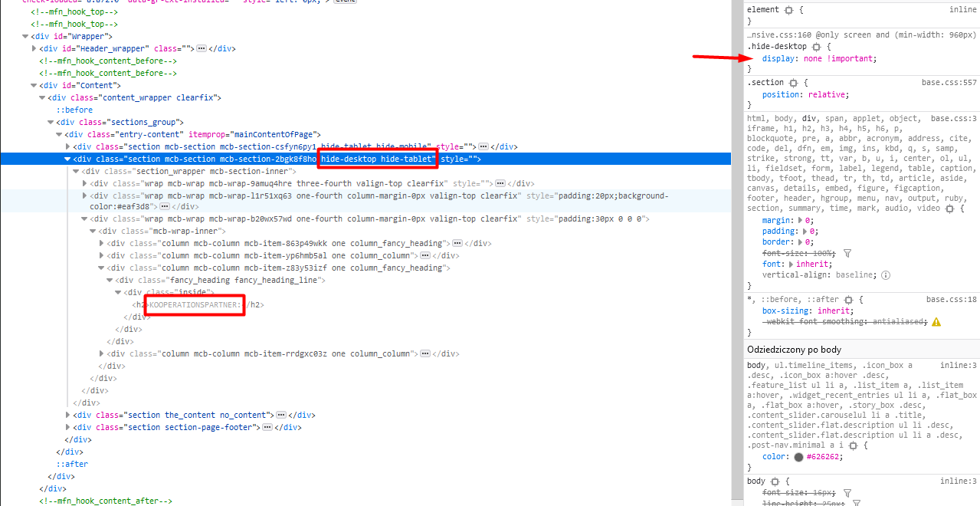The image size is (980, 506).
Task: Expand the mcb-section-csfyn6py1 section node
Action: [x=68, y=146]
